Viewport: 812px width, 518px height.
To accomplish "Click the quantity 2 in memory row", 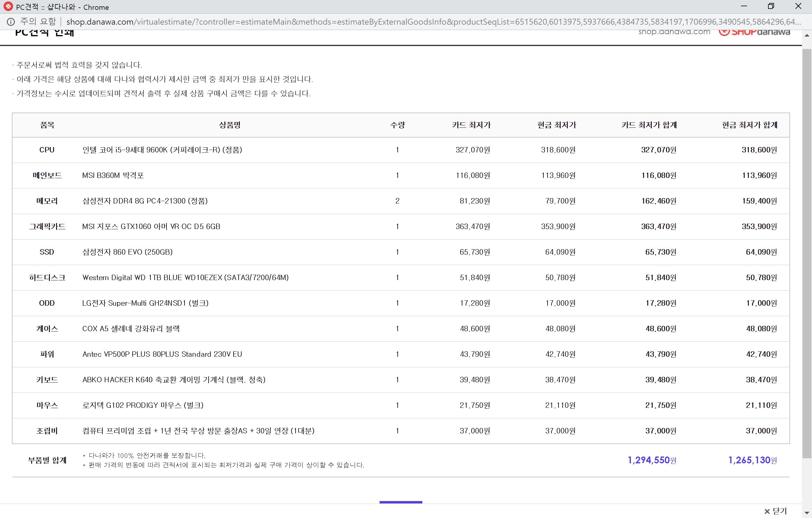I will click(x=398, y=201).
